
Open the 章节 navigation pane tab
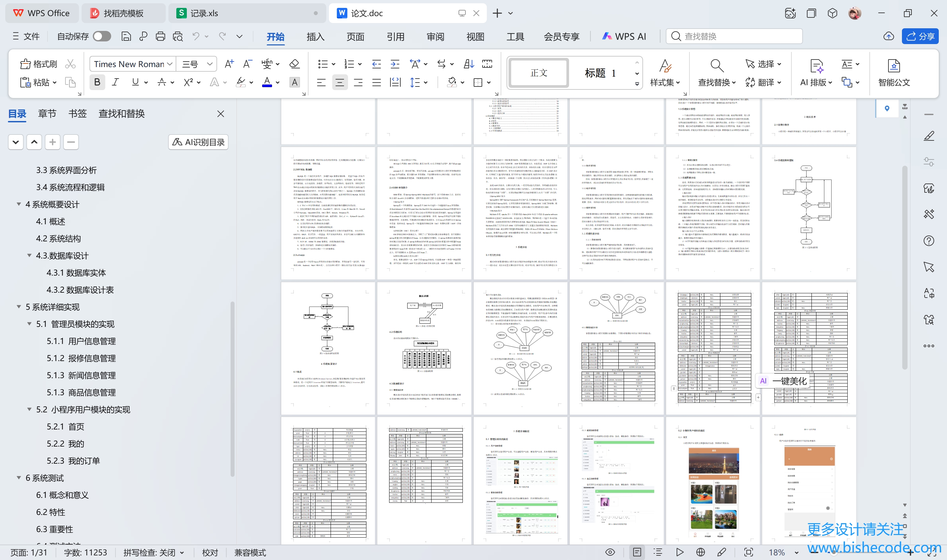[47, 113]
